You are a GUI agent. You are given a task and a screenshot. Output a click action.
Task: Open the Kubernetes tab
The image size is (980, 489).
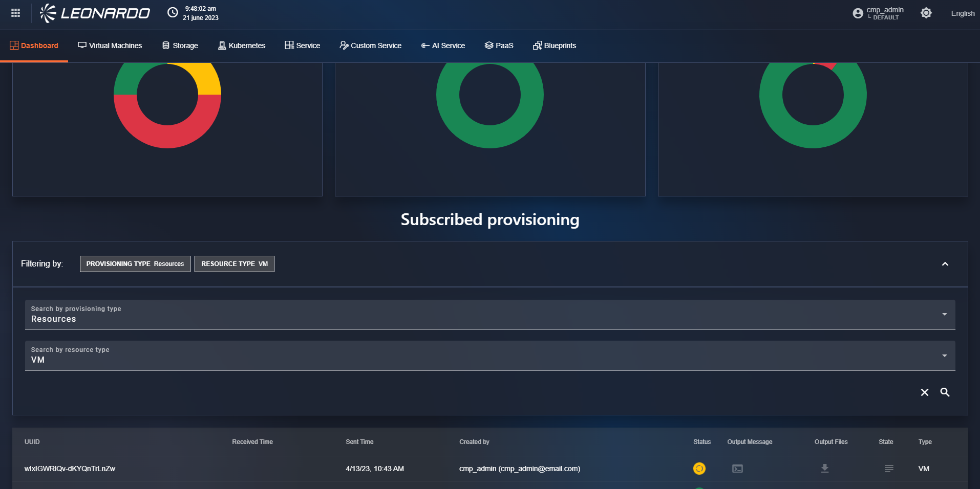coord(242,46)
